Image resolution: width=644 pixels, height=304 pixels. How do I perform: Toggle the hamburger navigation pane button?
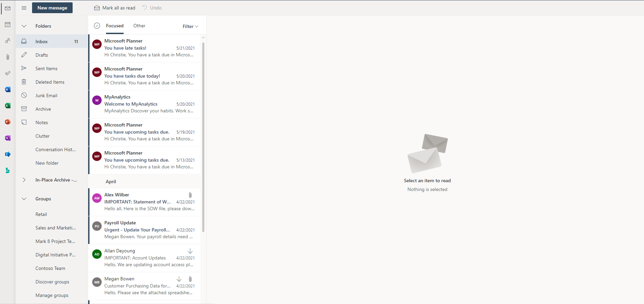24,8
